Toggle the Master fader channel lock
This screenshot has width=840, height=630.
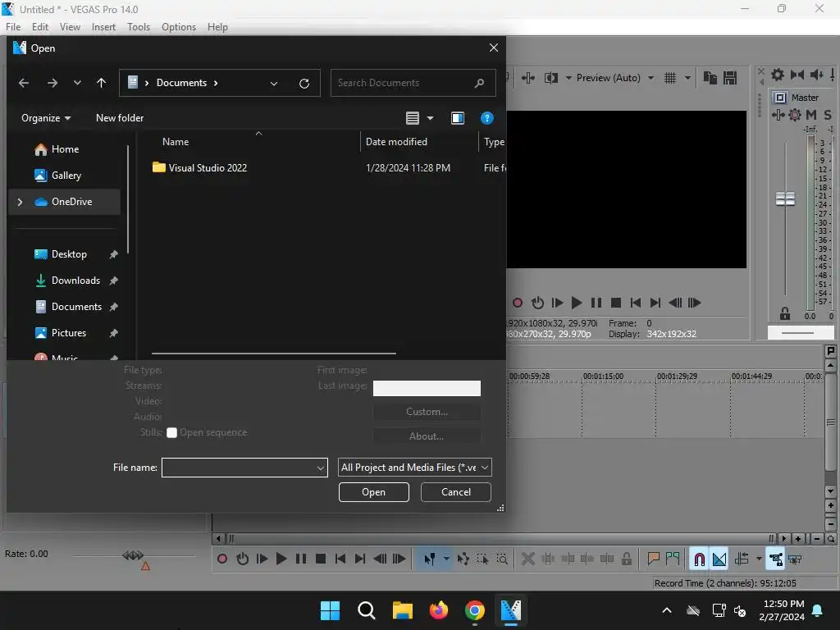[785, 314]
